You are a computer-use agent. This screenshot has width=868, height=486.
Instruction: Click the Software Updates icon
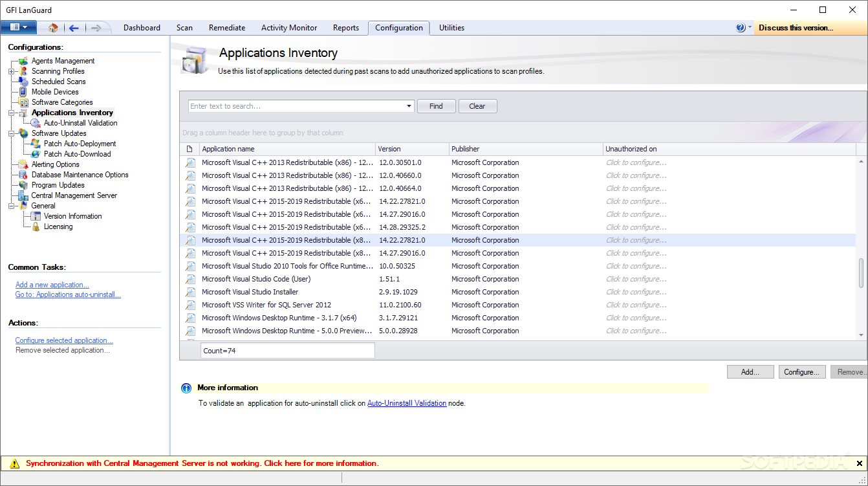point(23,133)
